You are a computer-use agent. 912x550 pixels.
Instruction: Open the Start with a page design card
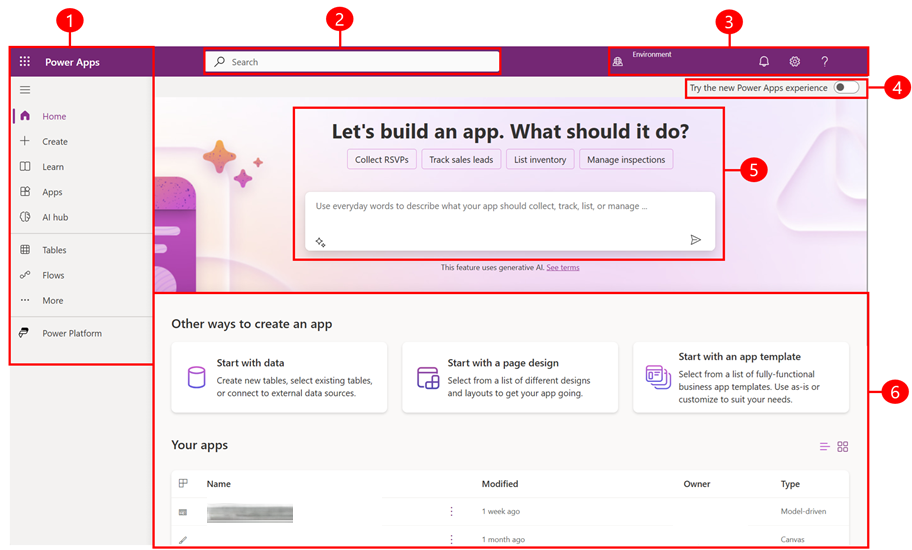[x=510, y=377]
